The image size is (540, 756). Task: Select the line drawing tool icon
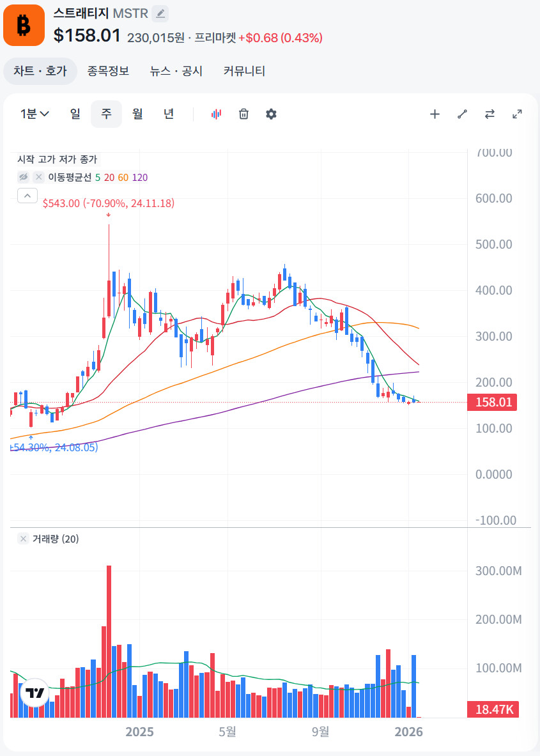[x=462, y=114]
